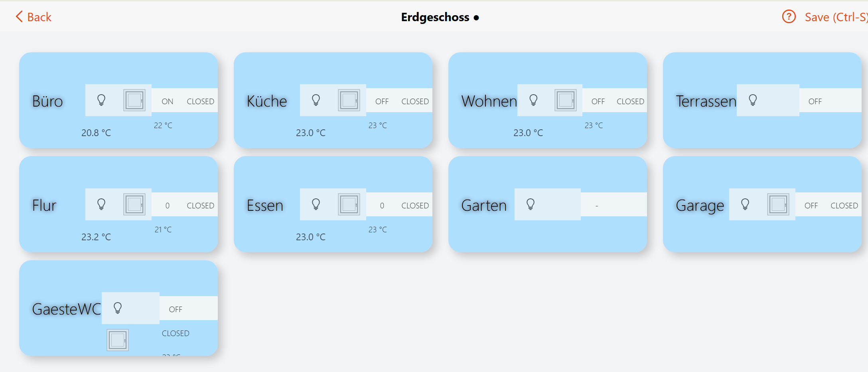Image resolution: width=868 pixels, height=372 pixels.
Task: Click the GaesteWC window icon
Action: pos(118,340)
